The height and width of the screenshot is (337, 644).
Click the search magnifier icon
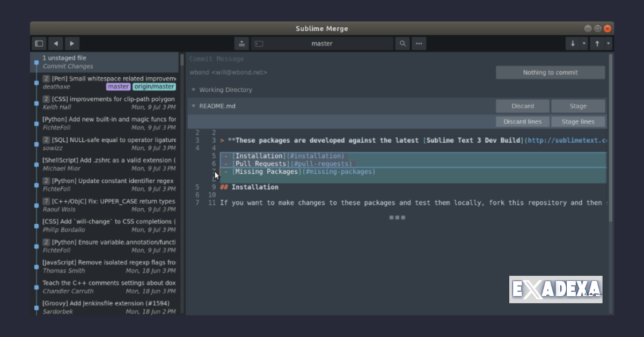pyautogui.click(x=402, y=43)
